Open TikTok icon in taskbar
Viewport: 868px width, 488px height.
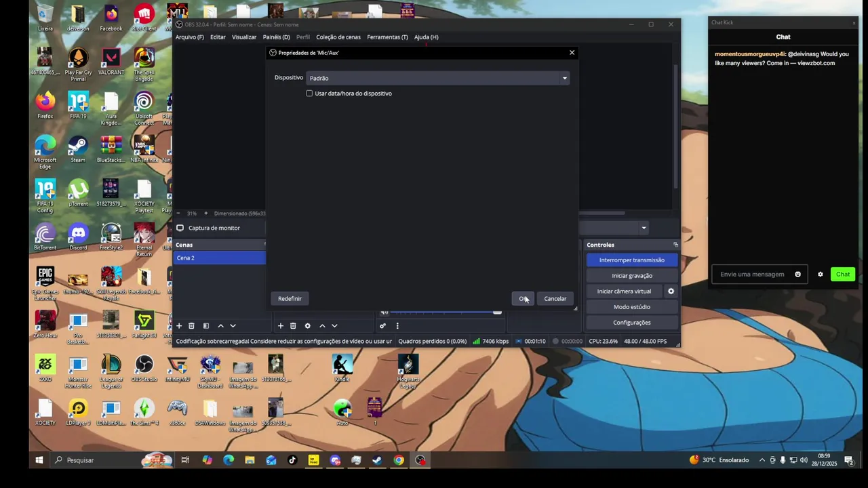tap(292, 460)
